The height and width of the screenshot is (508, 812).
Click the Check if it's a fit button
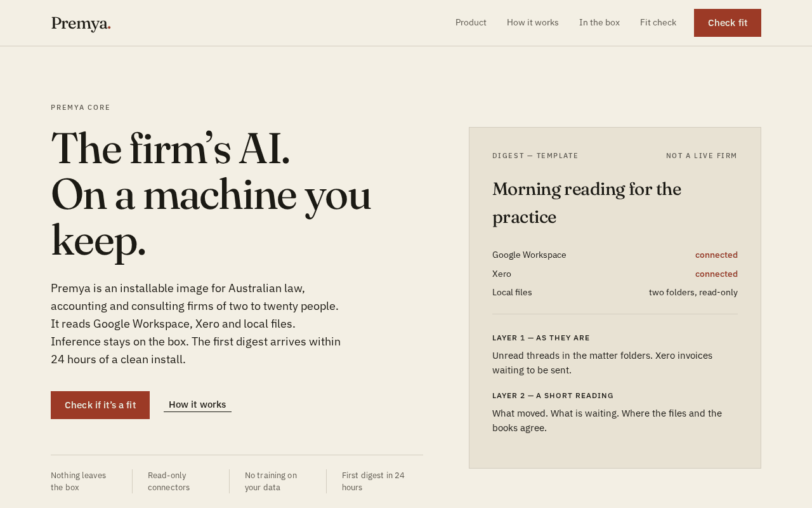pos(100,405)
